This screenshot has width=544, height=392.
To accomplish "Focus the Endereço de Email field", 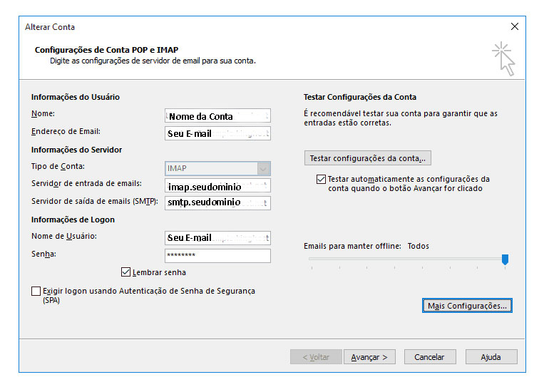I will [x=217, y=133].
